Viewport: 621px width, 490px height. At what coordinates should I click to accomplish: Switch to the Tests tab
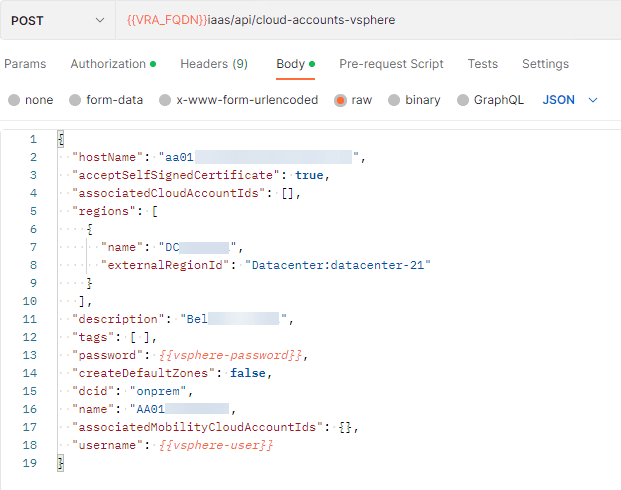click(483, 64)
